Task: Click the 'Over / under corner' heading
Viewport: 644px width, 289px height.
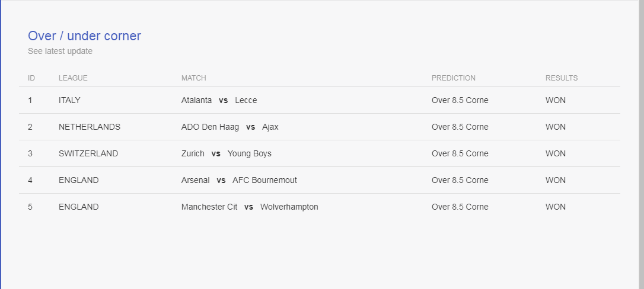Action: point(84,36)
